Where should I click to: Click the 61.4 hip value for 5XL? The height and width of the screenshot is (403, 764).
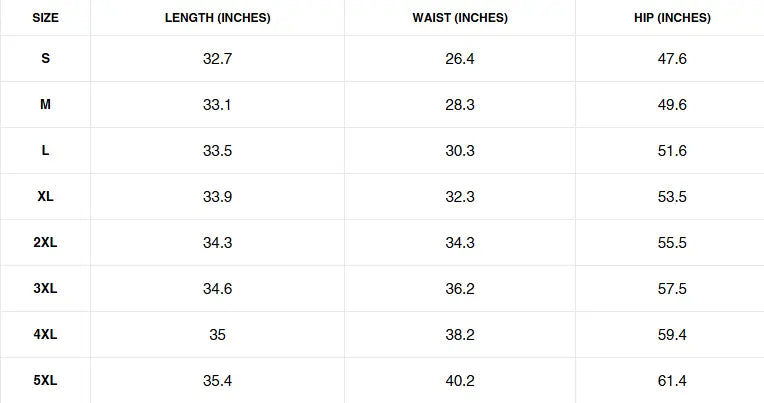(x=672, y=381)
